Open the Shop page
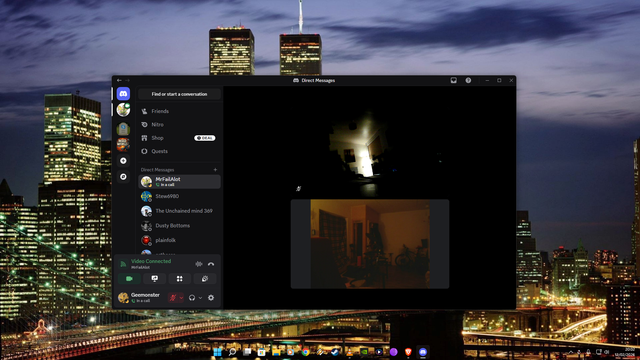640x360 pixels. 180,138
